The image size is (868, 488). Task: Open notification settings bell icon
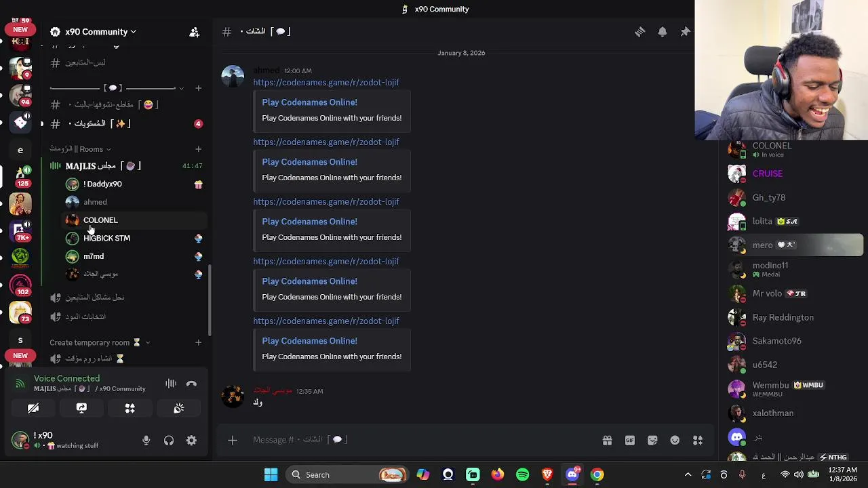(663, 32)
